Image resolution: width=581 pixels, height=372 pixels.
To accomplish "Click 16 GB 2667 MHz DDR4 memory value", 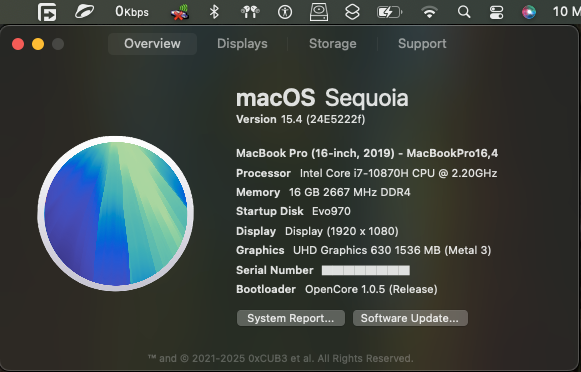I will pos(349,192).
